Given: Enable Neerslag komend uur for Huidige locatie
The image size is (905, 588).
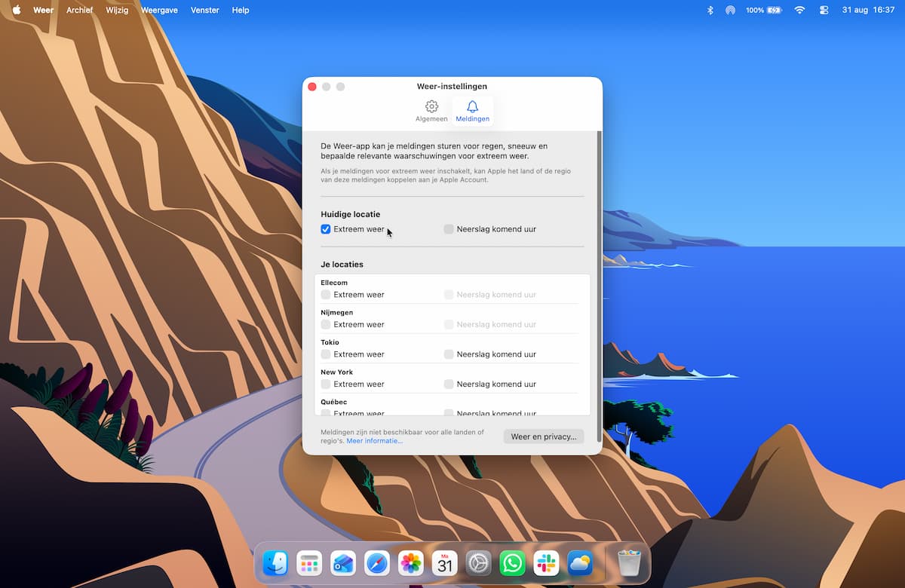Looking at the screenshot, I should [449, 229].
